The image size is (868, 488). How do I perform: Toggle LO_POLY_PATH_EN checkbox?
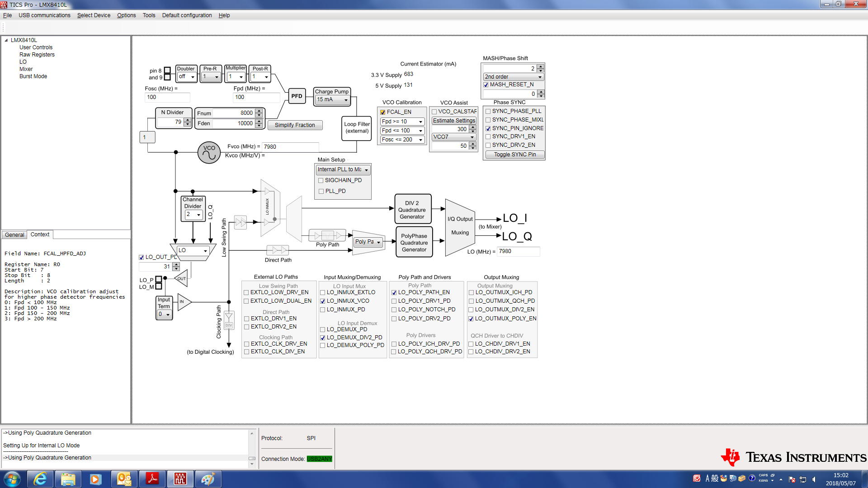point(394,292)
